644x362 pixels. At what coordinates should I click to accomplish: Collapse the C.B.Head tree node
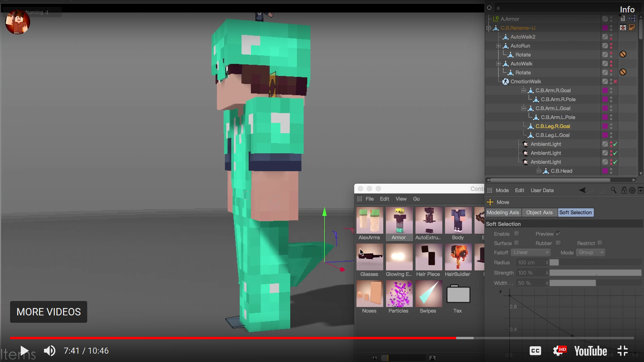click(x=539, y=171)
